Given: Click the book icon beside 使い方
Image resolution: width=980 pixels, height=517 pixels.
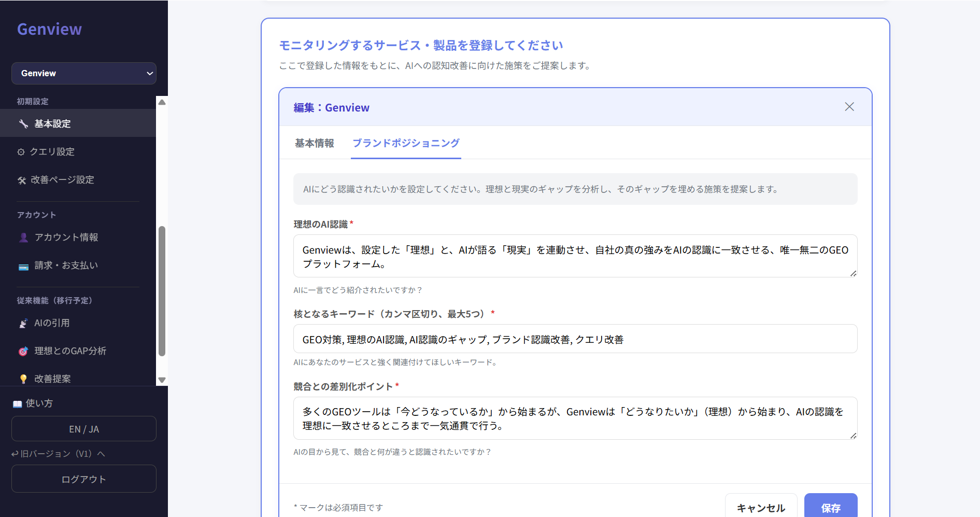Looking at the screenshot, I should tap(18, 403).
